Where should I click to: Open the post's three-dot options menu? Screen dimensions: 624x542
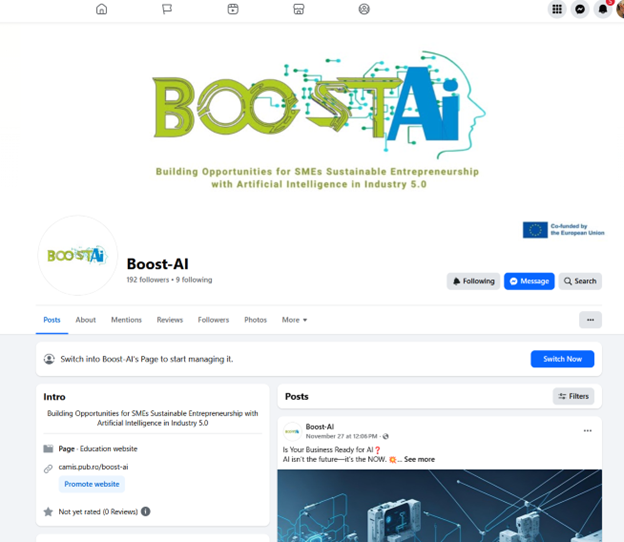click(x=587, y=431)
